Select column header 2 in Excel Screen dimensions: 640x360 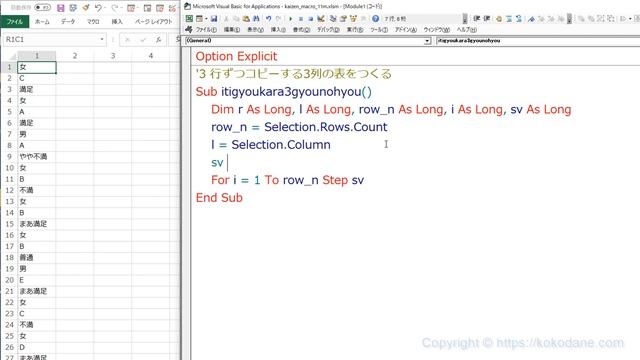tap(75, 56)
